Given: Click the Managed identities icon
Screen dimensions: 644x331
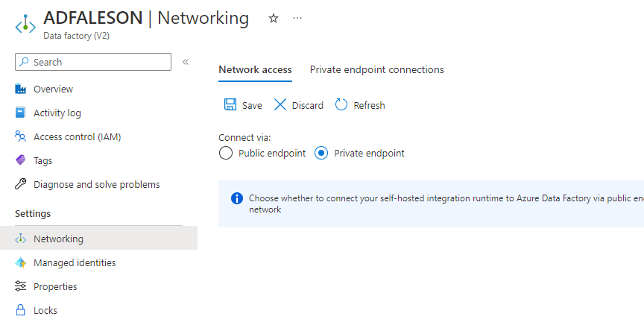Looking at the screenshot, I should point(21,262).
